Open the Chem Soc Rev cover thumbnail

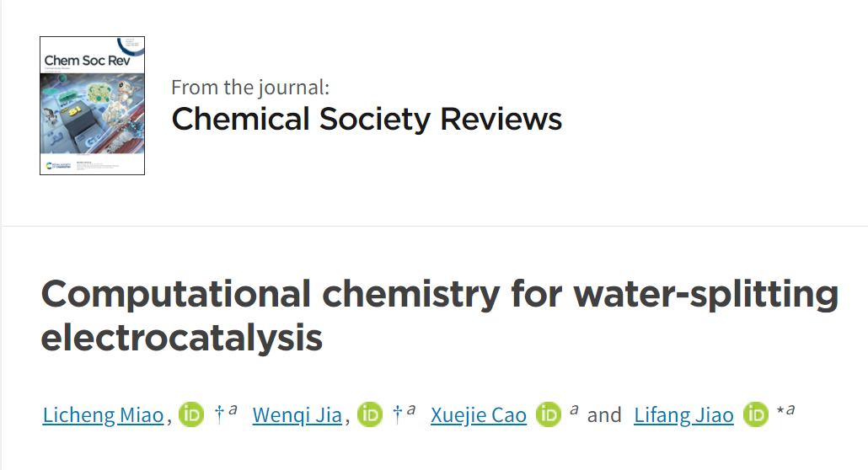tap(92, 106)
